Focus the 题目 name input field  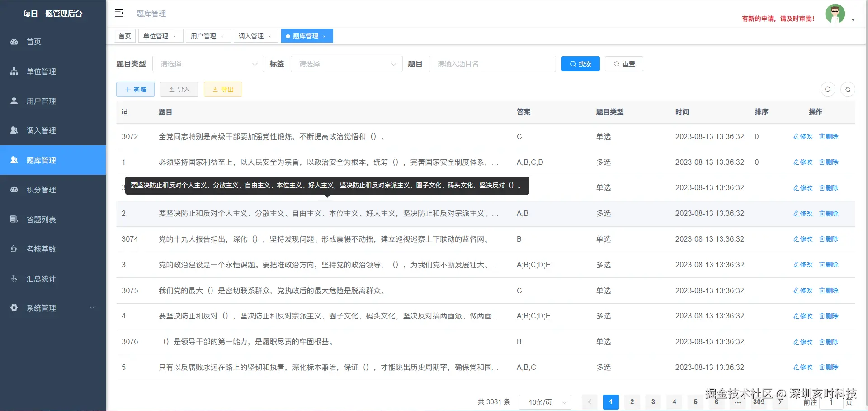point(492,64)
